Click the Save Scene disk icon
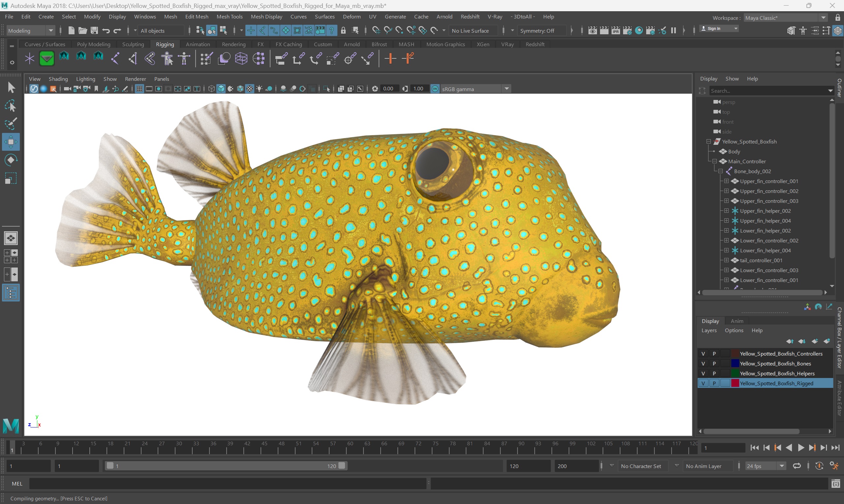 [94, 31]
